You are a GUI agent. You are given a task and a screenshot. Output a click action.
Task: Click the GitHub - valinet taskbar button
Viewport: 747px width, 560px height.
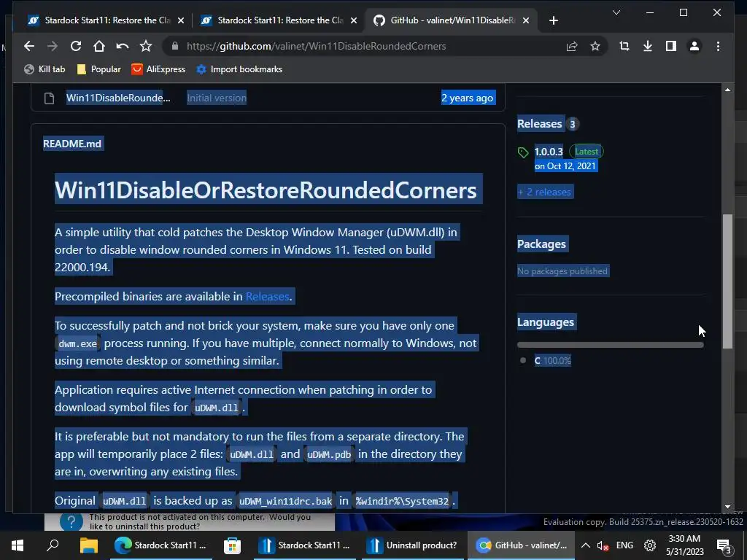(522, 545)
